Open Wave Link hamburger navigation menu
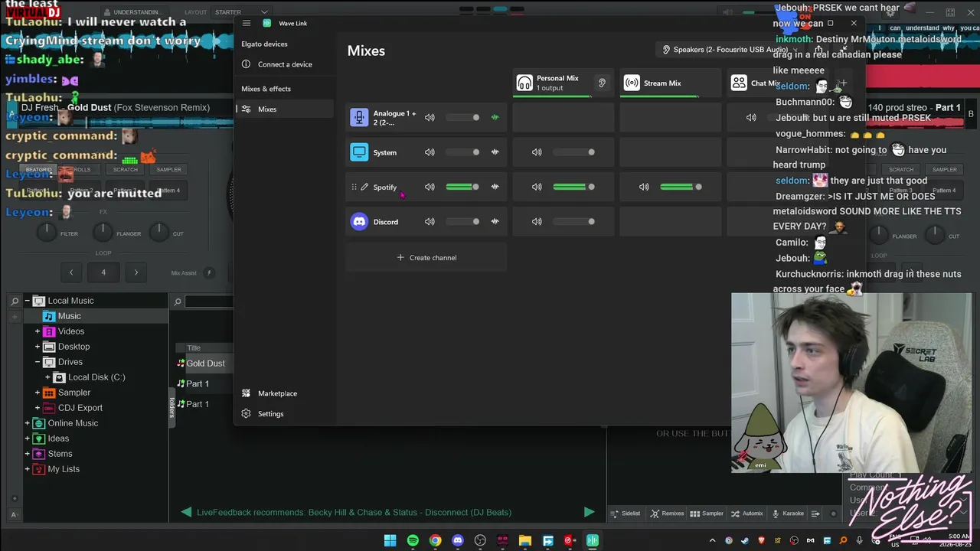The image size is (980, 551). coord(247,23)
